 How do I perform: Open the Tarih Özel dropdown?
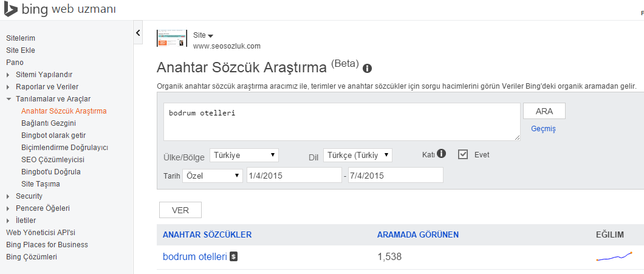[210, 175]
